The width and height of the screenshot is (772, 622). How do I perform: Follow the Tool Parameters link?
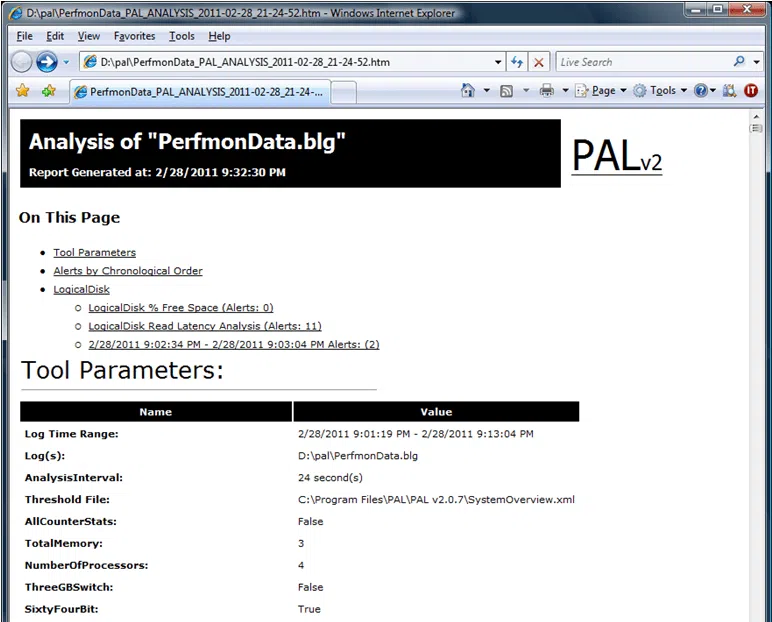pos(95,252)
